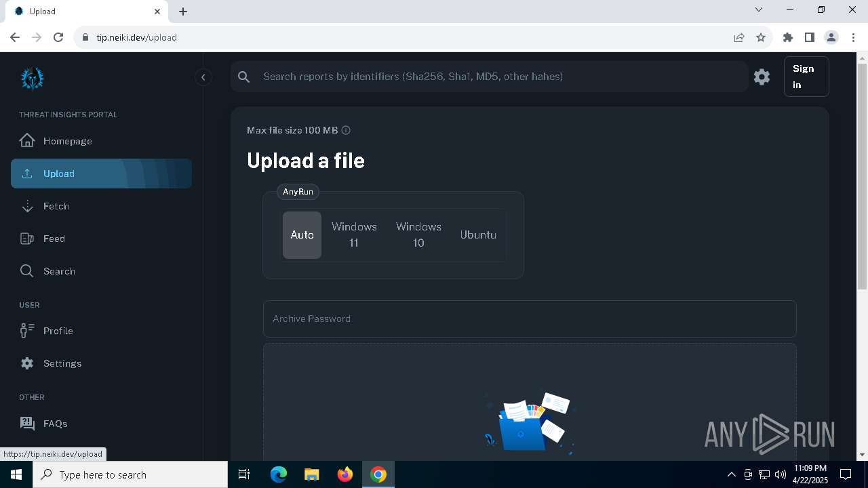Open Chrome extensions puzzle icon
Screen dimensions: 868x488
coord(787,37)
